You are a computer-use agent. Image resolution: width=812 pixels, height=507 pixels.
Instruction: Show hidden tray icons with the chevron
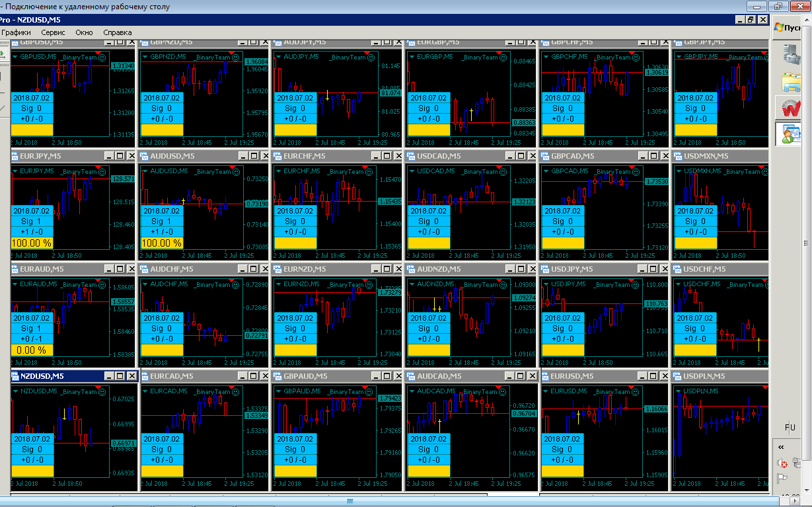point(781,447)
